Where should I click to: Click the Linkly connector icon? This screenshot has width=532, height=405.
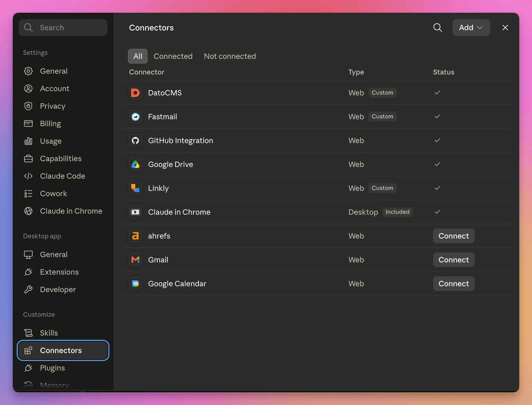[x=135, y=188]
